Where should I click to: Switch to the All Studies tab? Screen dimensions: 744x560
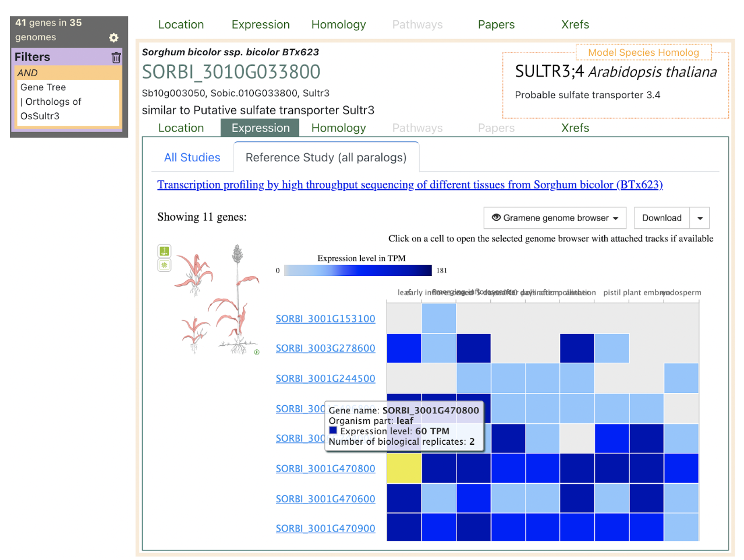pos(192,158)
